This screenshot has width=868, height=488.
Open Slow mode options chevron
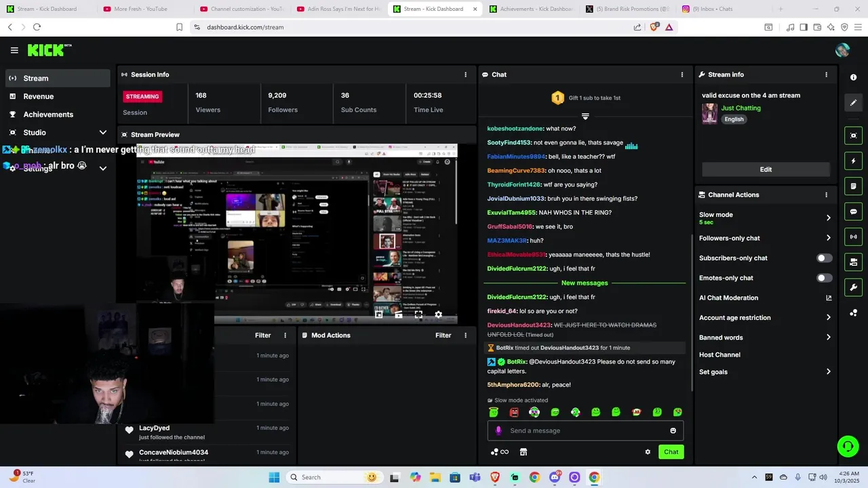tap(828, 218)
